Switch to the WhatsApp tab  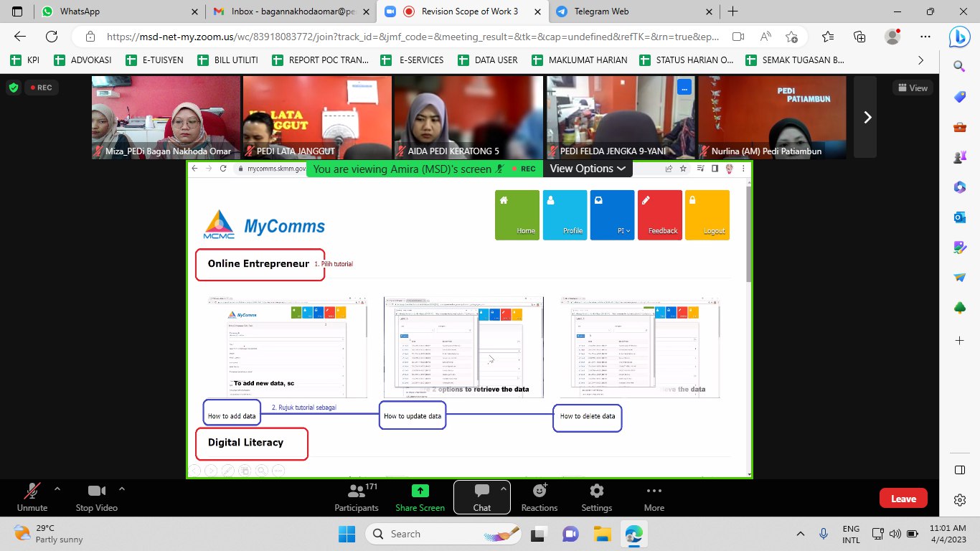pyautogui.click(x=119, y=11)
